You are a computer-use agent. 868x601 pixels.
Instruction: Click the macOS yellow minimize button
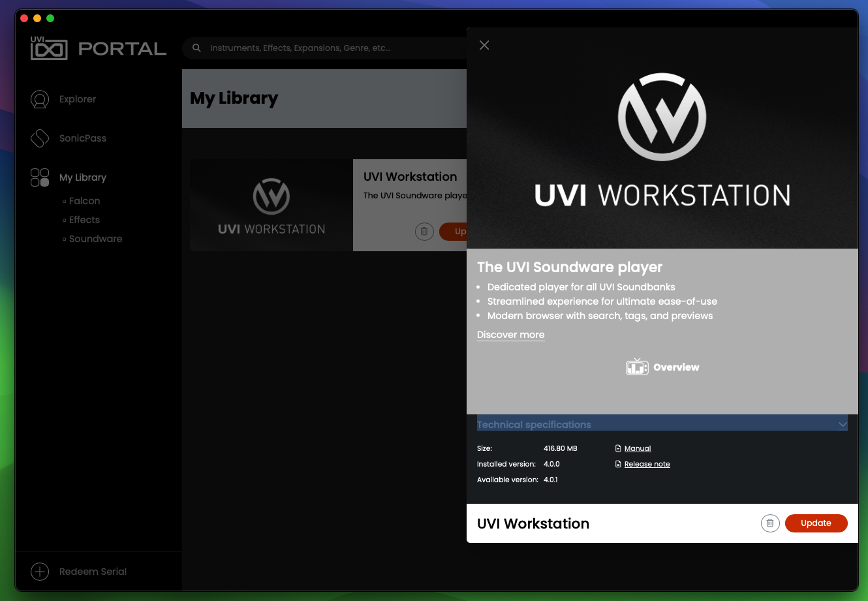(x=37, y=18)
